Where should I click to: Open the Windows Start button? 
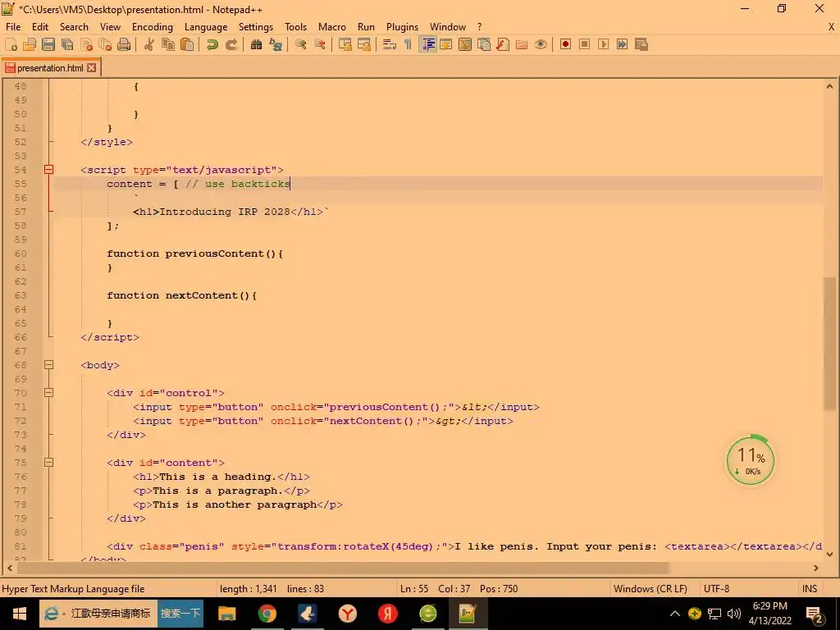click(20, 614)
